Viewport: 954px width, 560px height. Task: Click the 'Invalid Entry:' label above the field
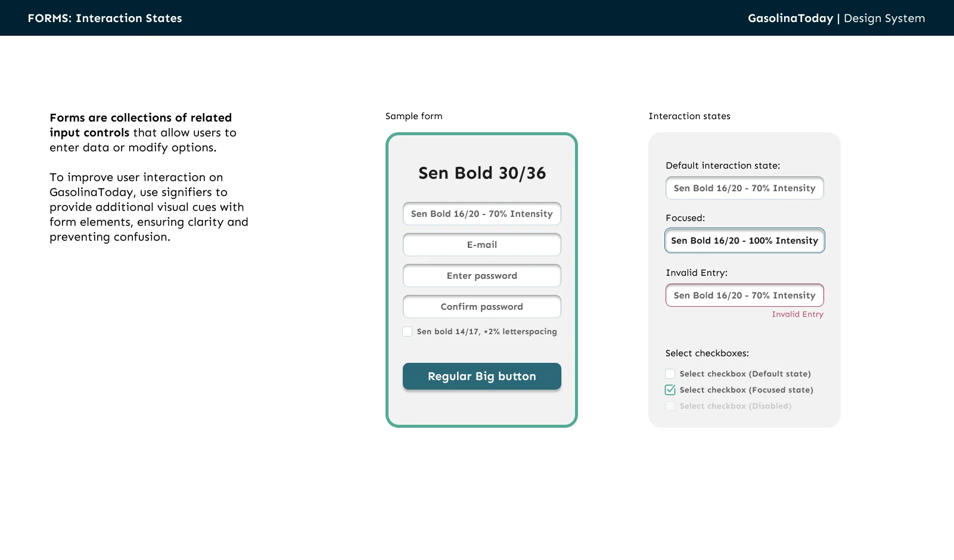pos(697,273)
